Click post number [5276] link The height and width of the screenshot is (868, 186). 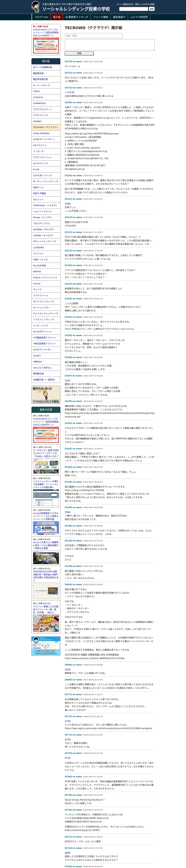[68, 62]
